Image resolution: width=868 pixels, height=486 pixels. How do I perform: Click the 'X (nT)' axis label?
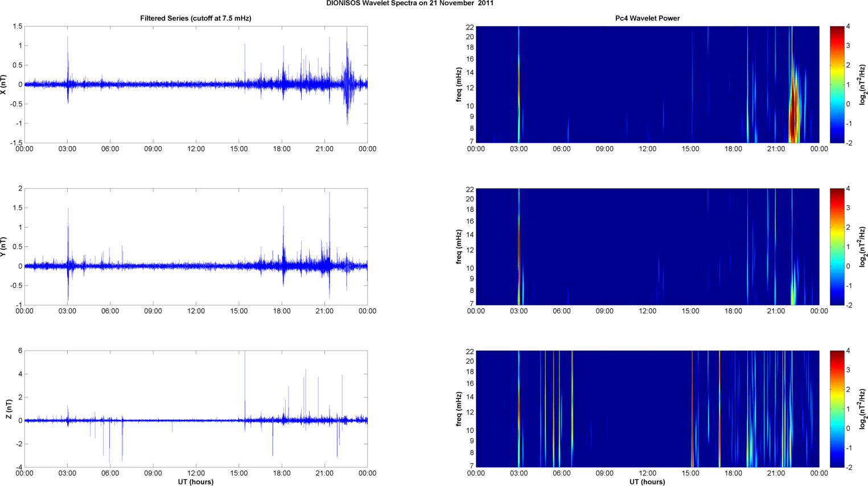tap(4, 85)
